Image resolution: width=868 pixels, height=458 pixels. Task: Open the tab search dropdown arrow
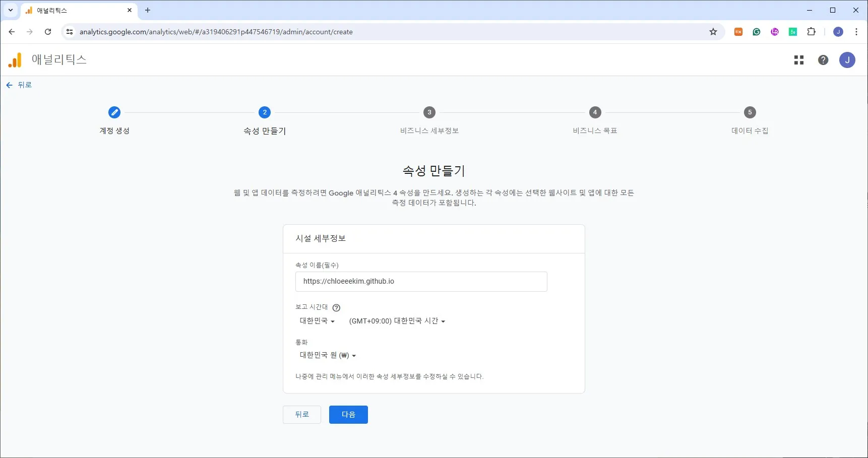10,10
